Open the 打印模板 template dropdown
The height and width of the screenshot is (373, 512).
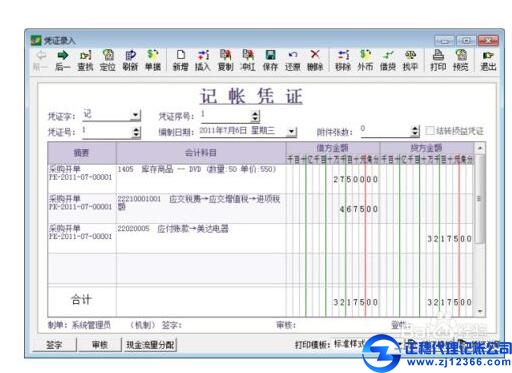(399, 345)
